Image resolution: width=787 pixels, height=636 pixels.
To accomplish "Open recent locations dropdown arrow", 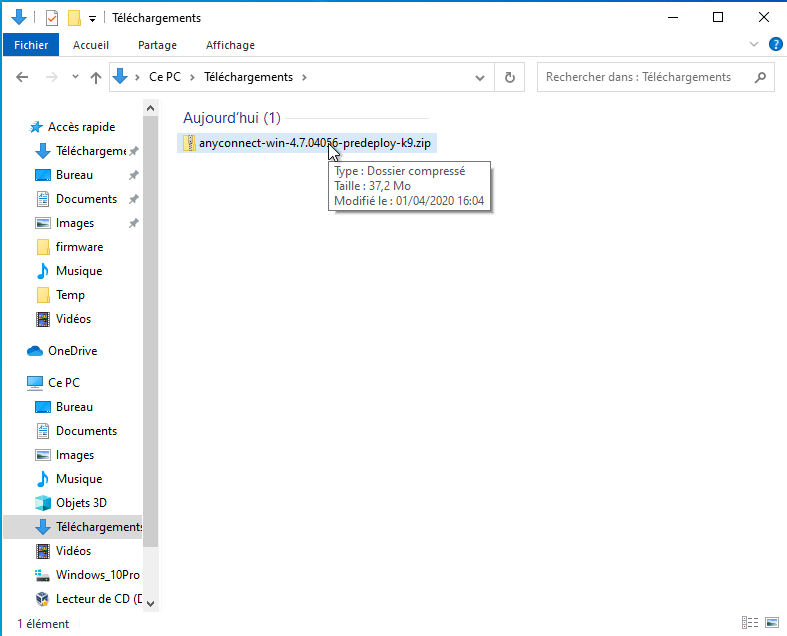I will pos(75,77).
